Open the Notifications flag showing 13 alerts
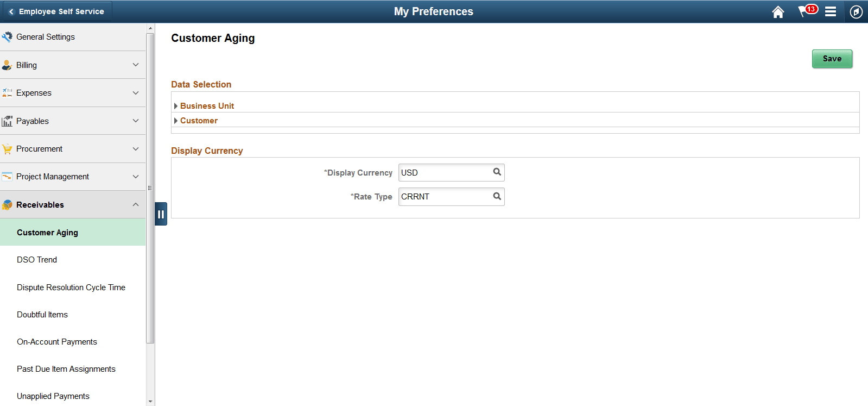This screenshot has height=406, width=868. coord(804,11)
